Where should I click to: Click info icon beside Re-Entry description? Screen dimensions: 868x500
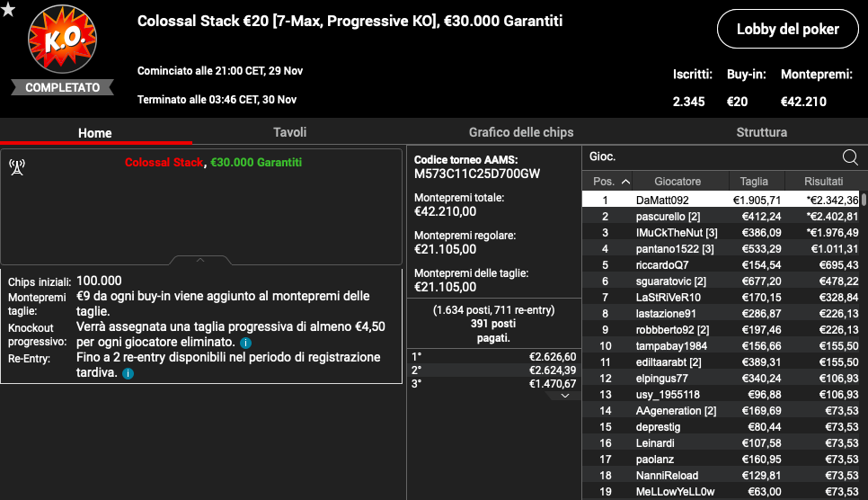pyautogui.click(x=128, y=373)
